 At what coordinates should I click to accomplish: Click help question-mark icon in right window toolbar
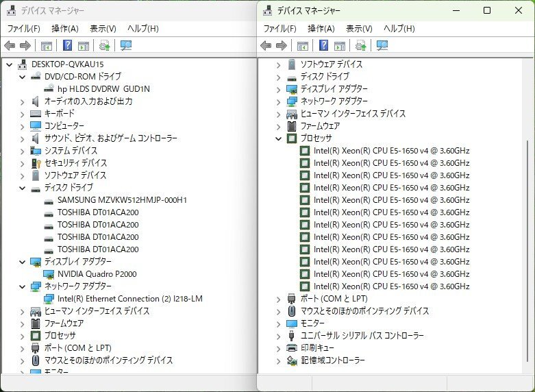tap(323, 45)
